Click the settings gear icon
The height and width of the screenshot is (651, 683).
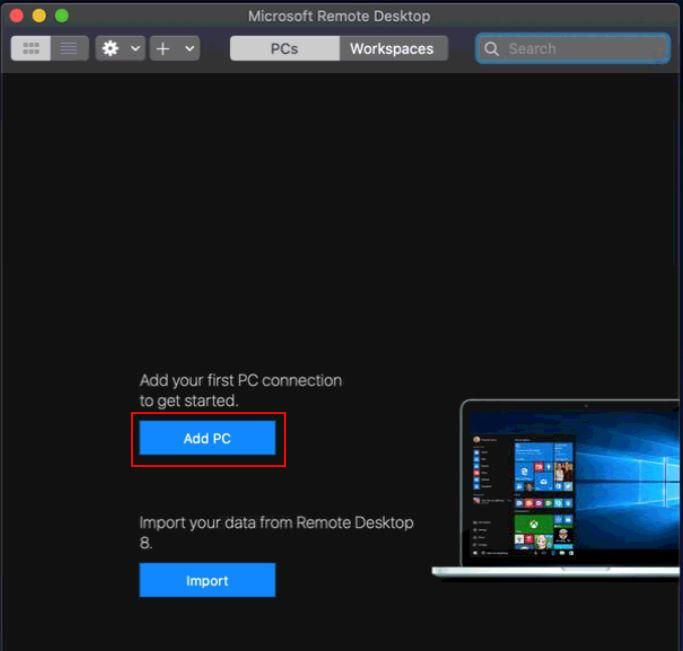tap(111, 48)
